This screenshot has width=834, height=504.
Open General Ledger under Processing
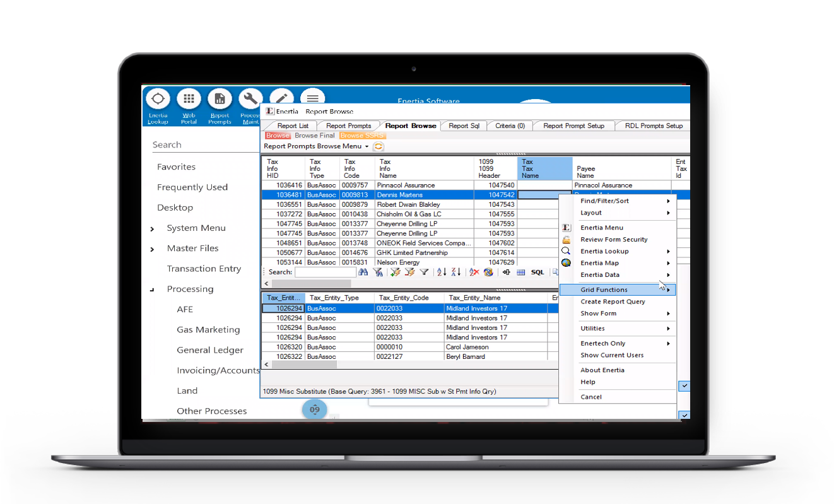pyautogui.click(x=210, y=350)
